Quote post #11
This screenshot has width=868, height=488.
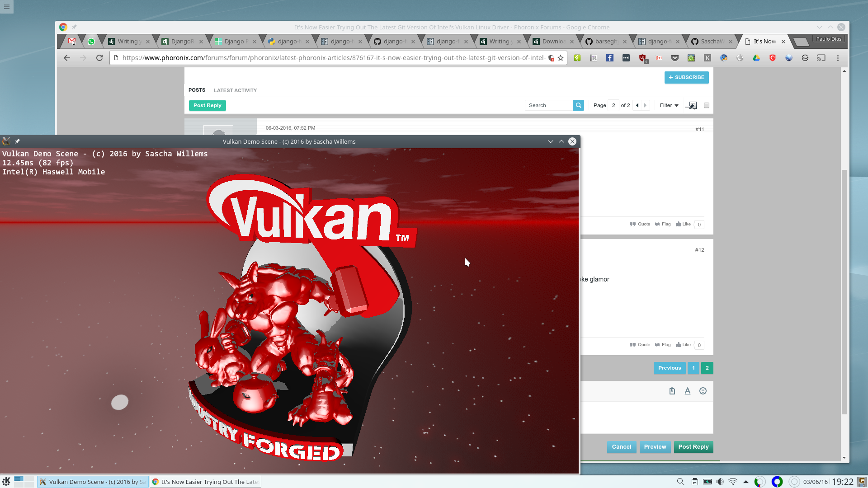[x=640, y=224]
